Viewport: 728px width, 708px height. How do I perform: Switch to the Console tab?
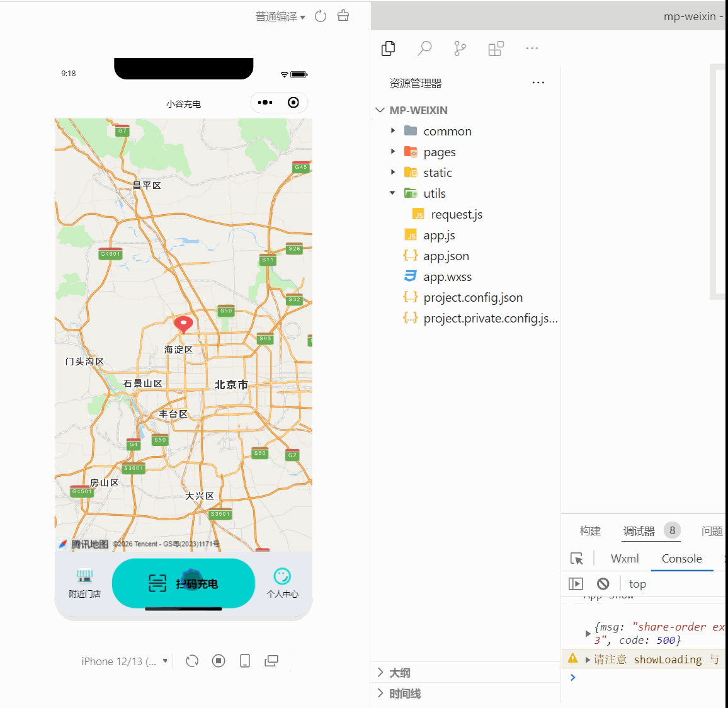click(681, 559)
